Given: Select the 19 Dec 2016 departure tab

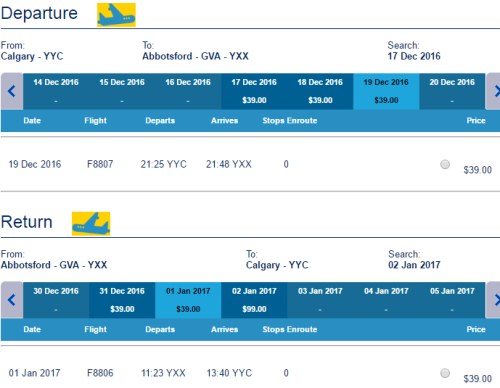Looking at the screenshot, I should tap(386, 91).
